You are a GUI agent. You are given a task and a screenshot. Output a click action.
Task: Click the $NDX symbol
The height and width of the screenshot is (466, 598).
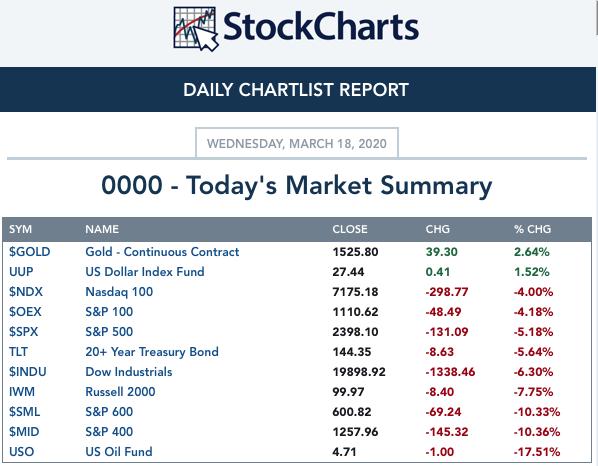[26, 292]
